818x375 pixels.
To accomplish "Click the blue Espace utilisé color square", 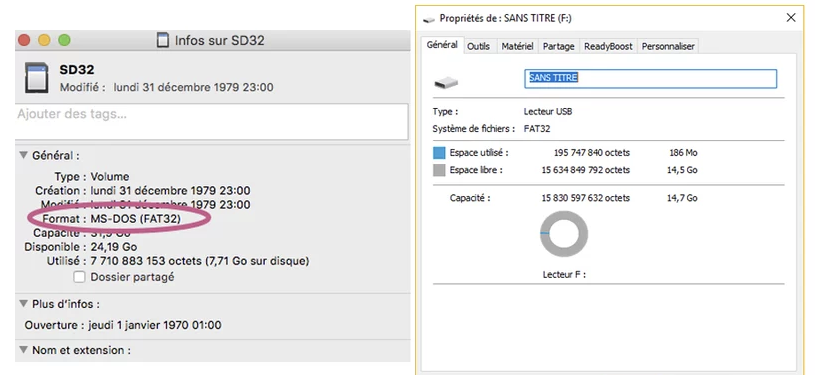I will pos(439,153).
